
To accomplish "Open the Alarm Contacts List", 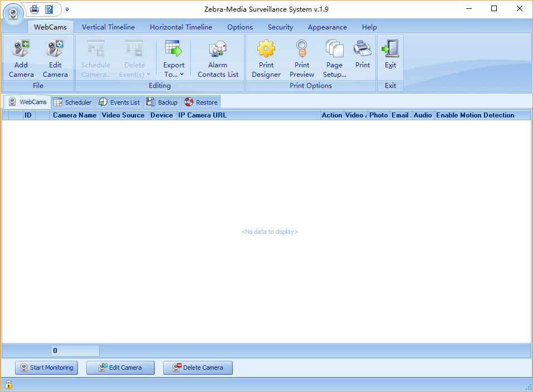I will coord(218,50).
